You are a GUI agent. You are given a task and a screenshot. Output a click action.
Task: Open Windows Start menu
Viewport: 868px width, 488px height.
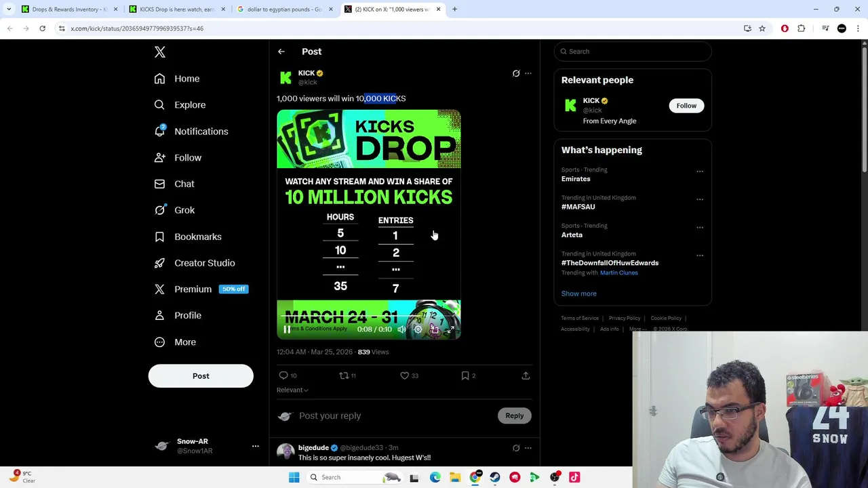(x=294, y=477)
